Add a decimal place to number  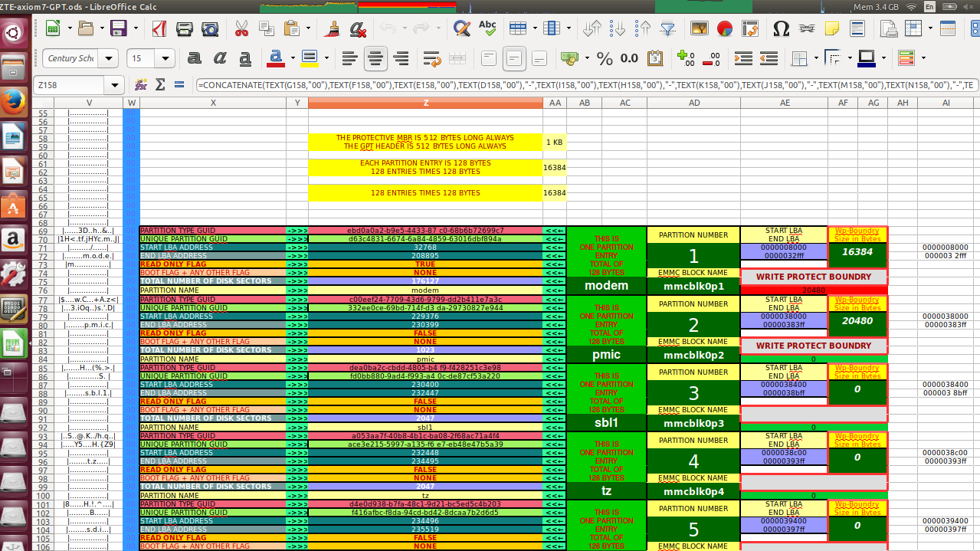687,59
